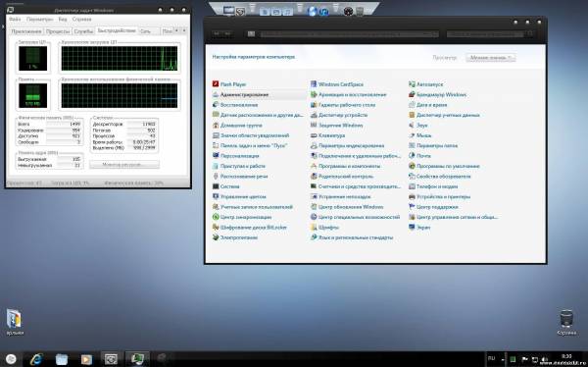Image resolution: width=588 pixels, height=367 pixels.
Task: Click the Control Panel address bar
Action: 349,34
